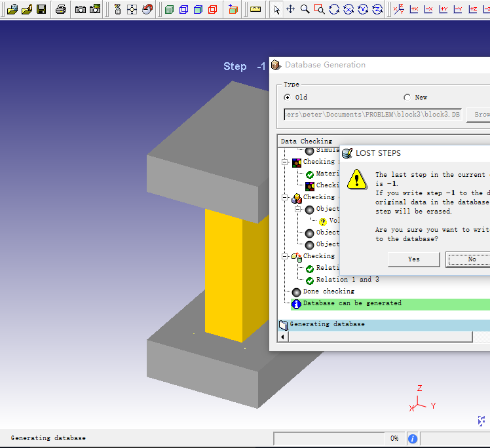Collapse the Checking node above the Materi item
Image resolution: width=490 pixels, height=448 pixels.
pyautogui.click(x=285, y=162)
